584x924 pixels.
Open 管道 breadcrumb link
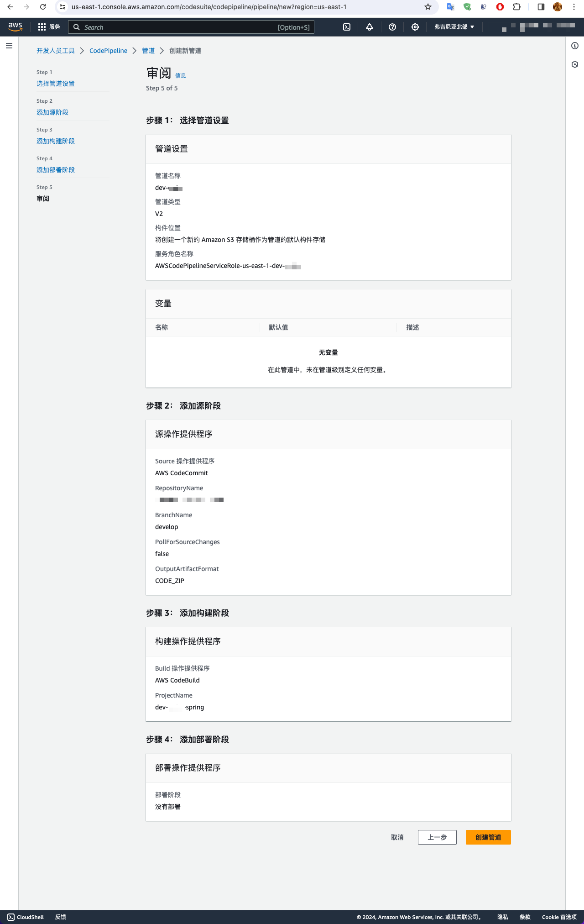pyautogui.click(x=148, y=51)
